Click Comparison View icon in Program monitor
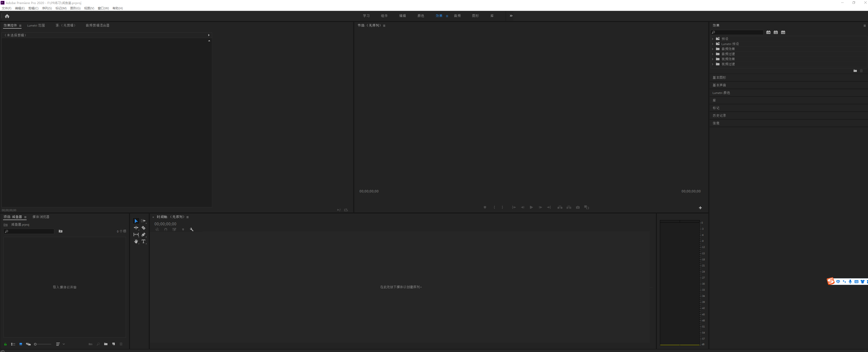 587,207
